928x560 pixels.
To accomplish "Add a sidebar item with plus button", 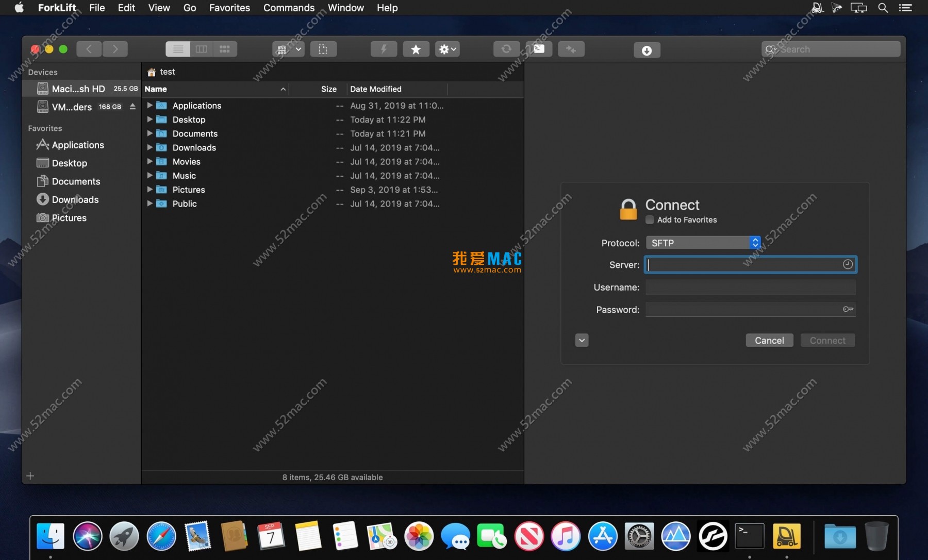I will [x=30, y=476].
